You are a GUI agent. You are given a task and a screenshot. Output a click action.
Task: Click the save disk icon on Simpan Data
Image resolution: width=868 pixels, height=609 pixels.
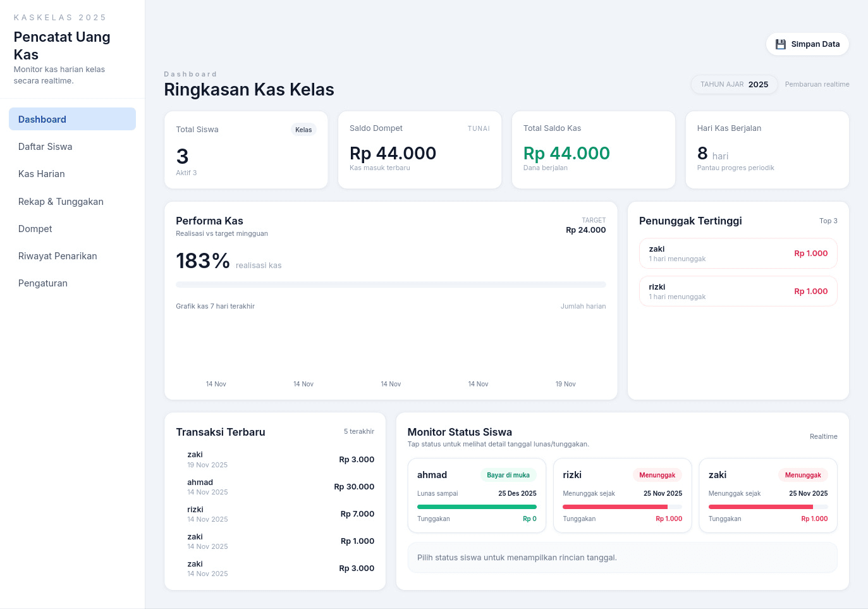(781, 44)
